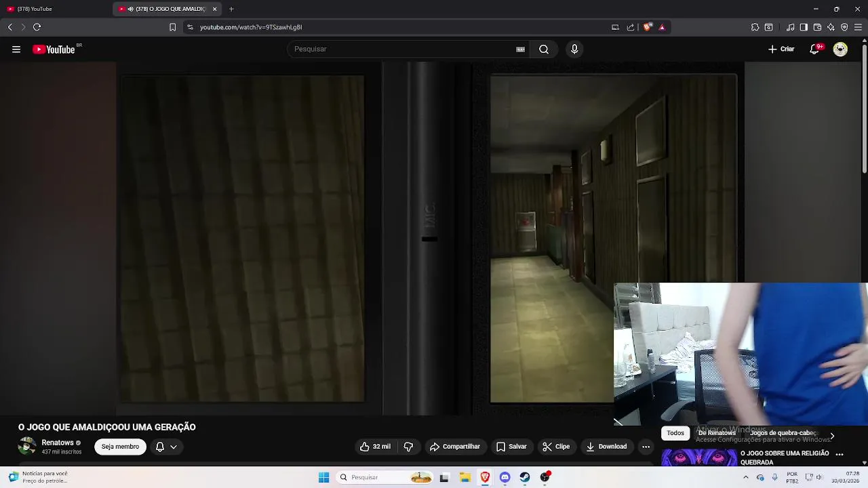Image resolution: width=868 pixels, height=488 pixels.
Task: Open the account avatar menu
Action: [x=840, y=49]
